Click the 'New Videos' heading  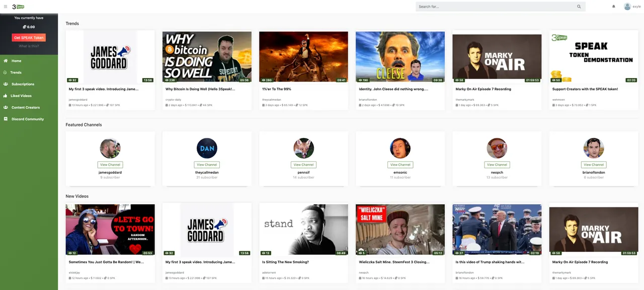tap(77, 196)
